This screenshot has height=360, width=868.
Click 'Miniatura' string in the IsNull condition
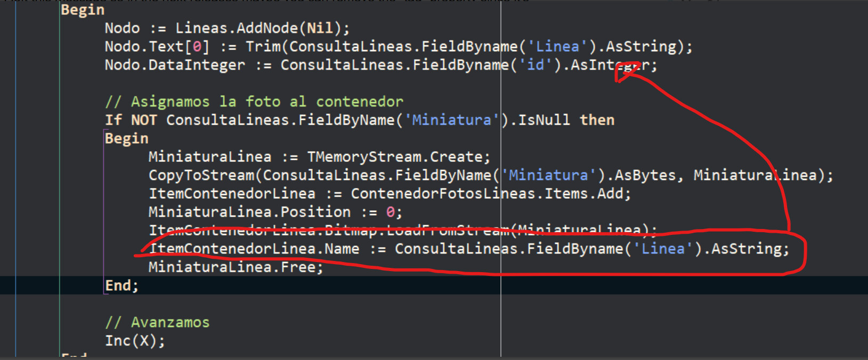452,120
